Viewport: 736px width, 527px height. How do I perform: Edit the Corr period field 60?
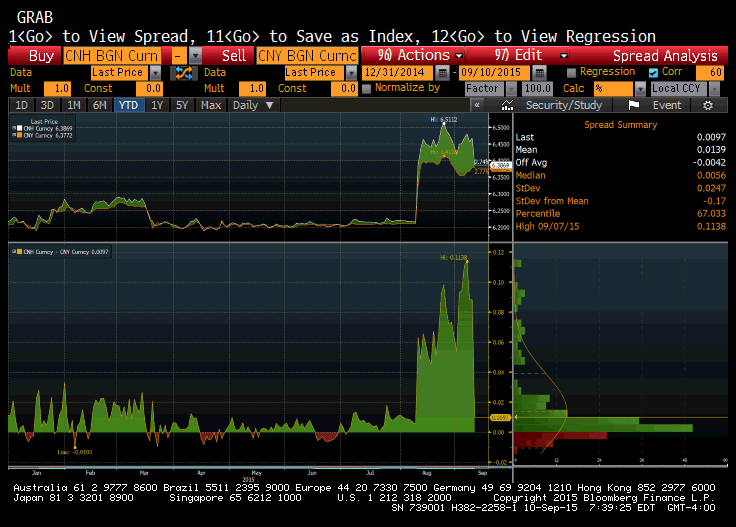click(710, 73)
